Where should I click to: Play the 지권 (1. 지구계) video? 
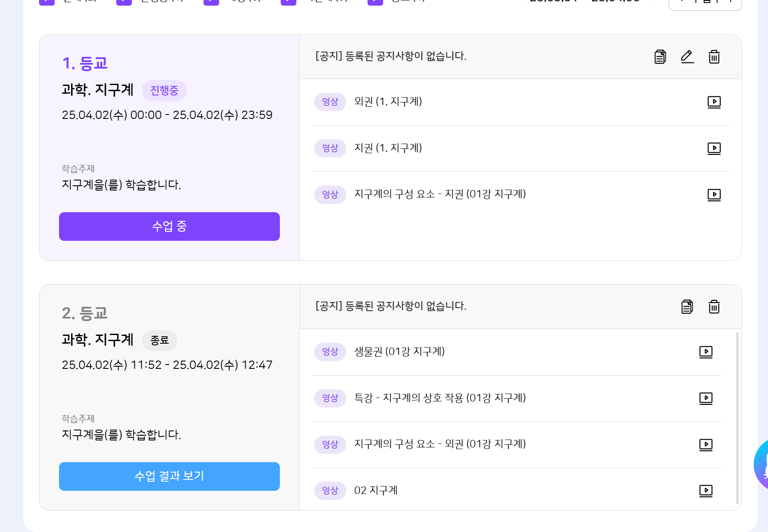click(714, 148)
